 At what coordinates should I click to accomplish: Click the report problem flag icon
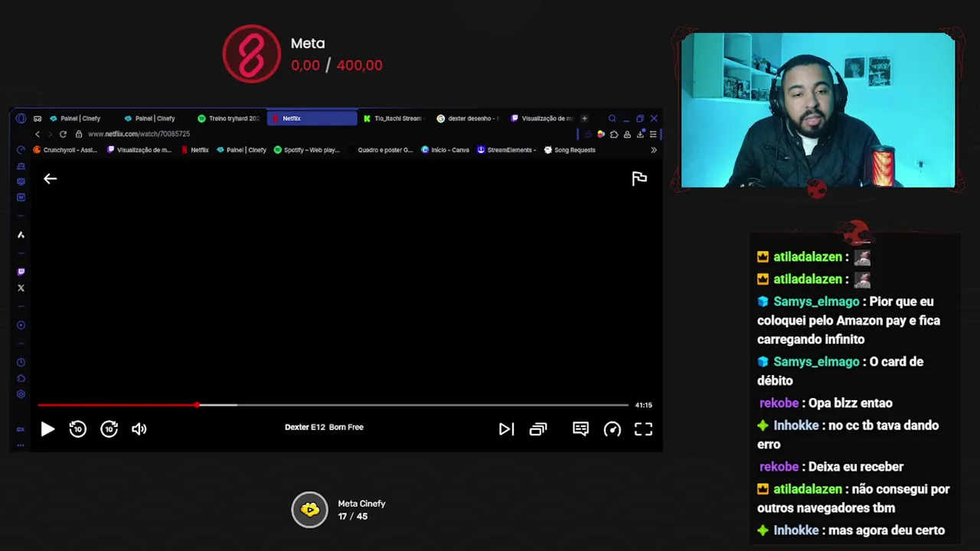click(639, 178)
